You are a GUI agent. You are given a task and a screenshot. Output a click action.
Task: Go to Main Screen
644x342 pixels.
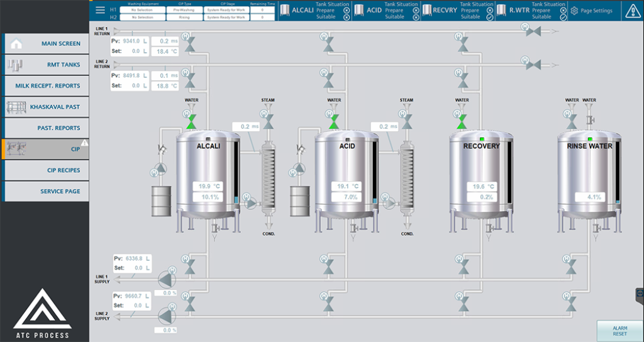(45, 44)
